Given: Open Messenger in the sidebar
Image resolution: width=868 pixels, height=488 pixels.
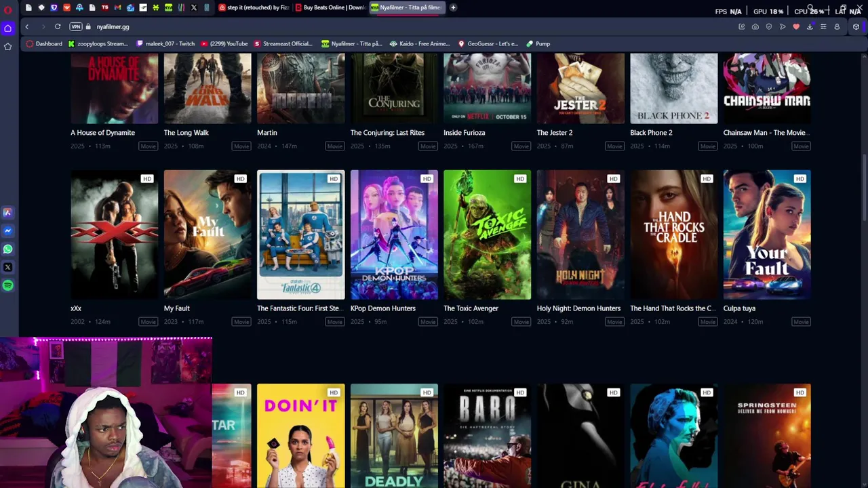Looking at the screenshot, I should click(x=8, y=231).
